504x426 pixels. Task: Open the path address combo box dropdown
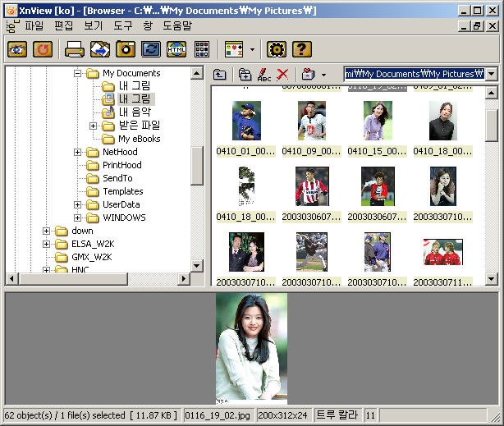(x=491, y=75)
